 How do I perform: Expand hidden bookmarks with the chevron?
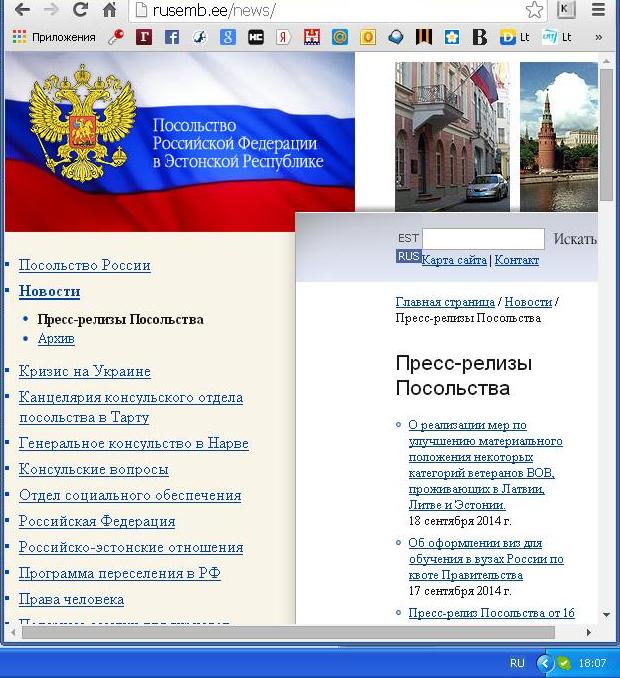coord(598,37)
